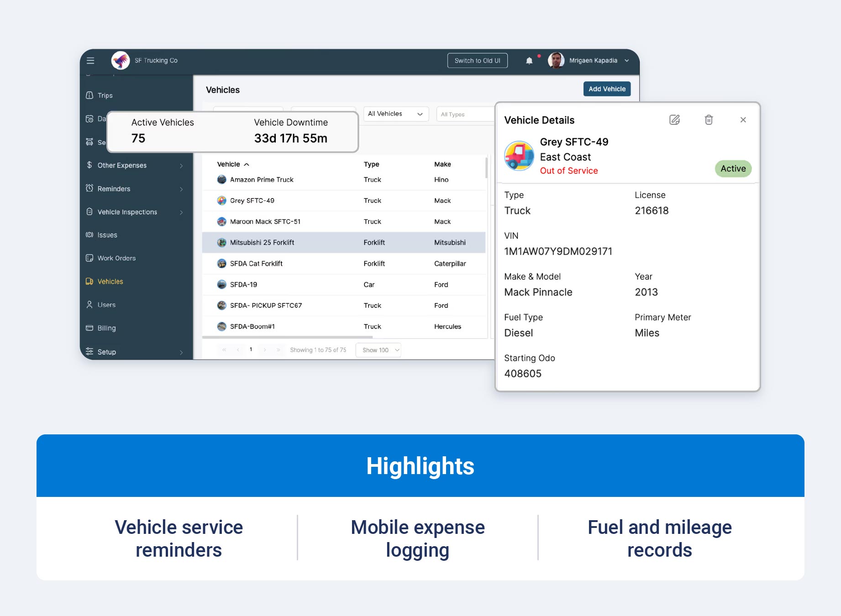Click the vehicle table vertical scrollbar
Screen dimensions: 841x616
coord(486,167)
